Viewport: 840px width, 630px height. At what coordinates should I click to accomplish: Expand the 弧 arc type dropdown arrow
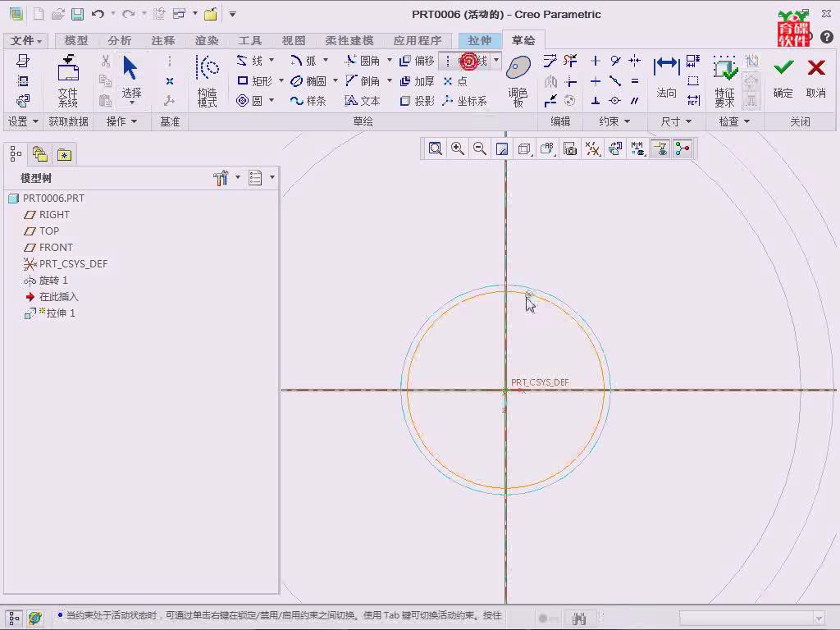pyautogui.click(x=325, y=60)
